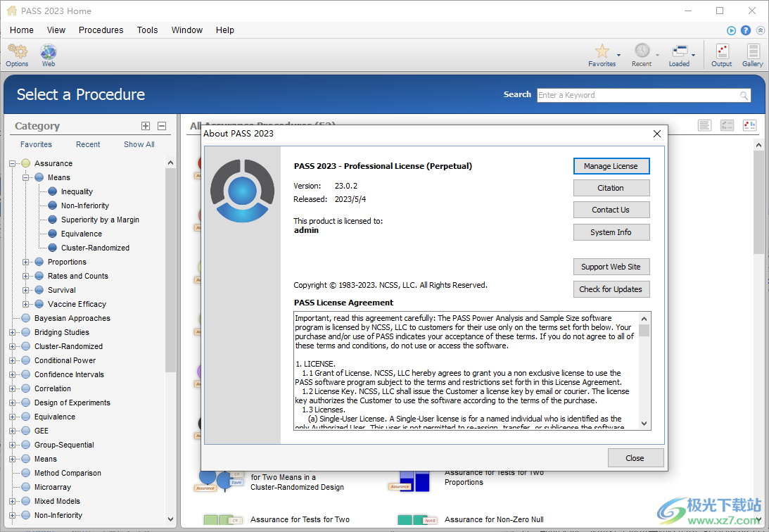
Task: Click Check for Updates button
Action: pyautogui.click(x=611, y=289)
